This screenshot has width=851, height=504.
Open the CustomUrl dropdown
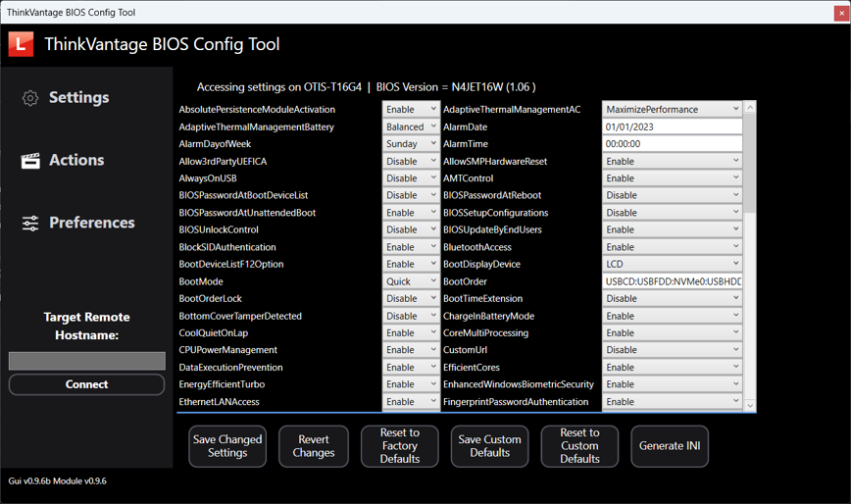(672, 350)
